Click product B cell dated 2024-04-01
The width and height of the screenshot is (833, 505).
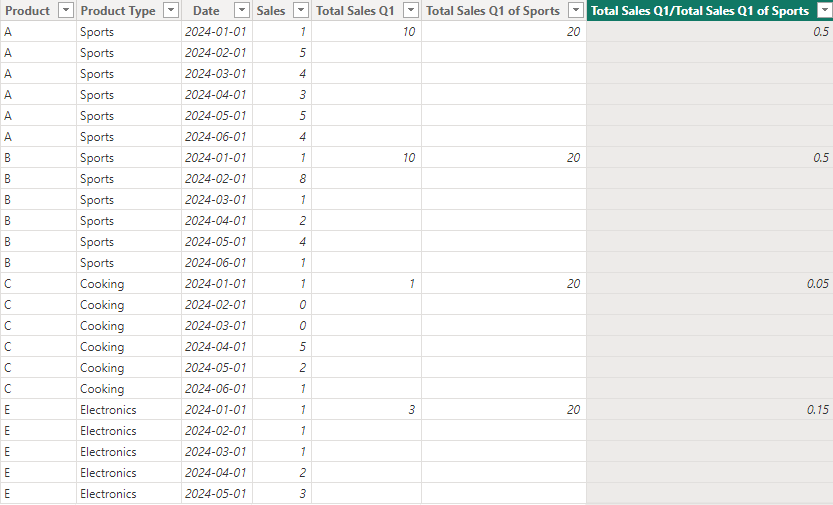[38, 220]
